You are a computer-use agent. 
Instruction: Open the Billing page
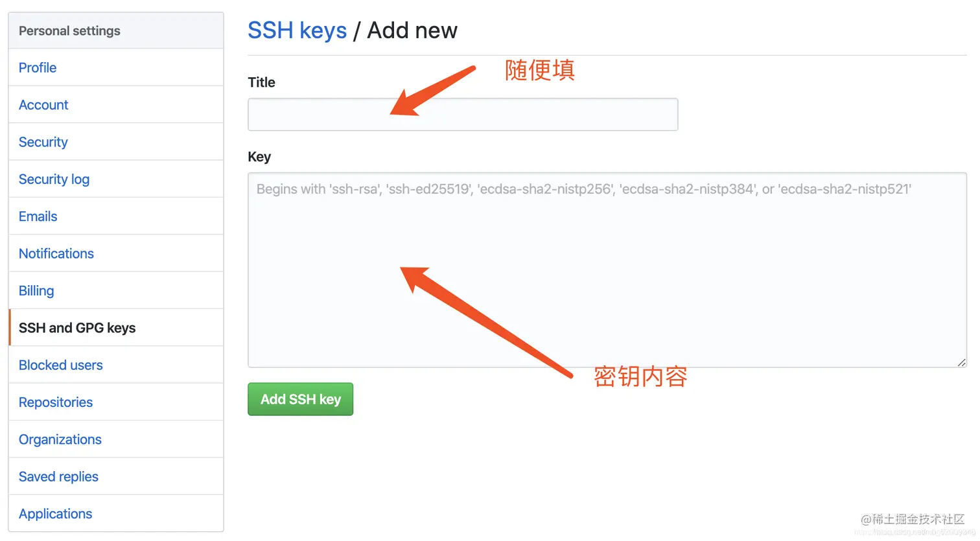click(x=116, y=290)
